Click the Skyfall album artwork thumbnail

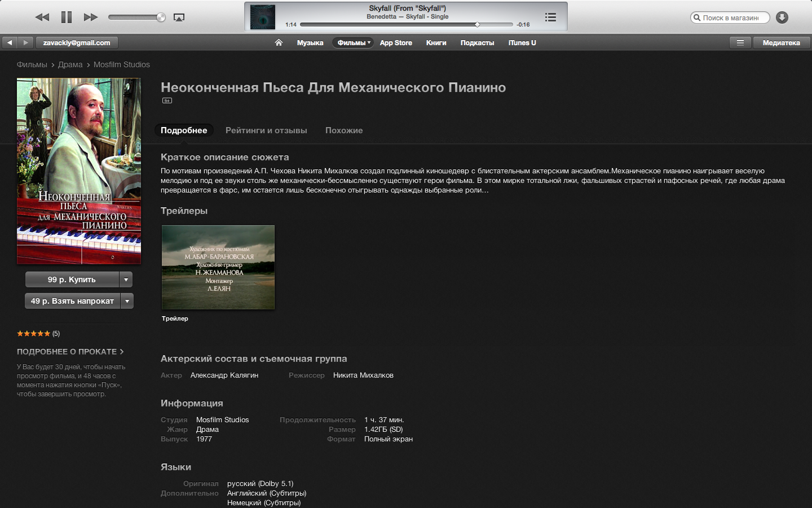(x=262, y=17)
